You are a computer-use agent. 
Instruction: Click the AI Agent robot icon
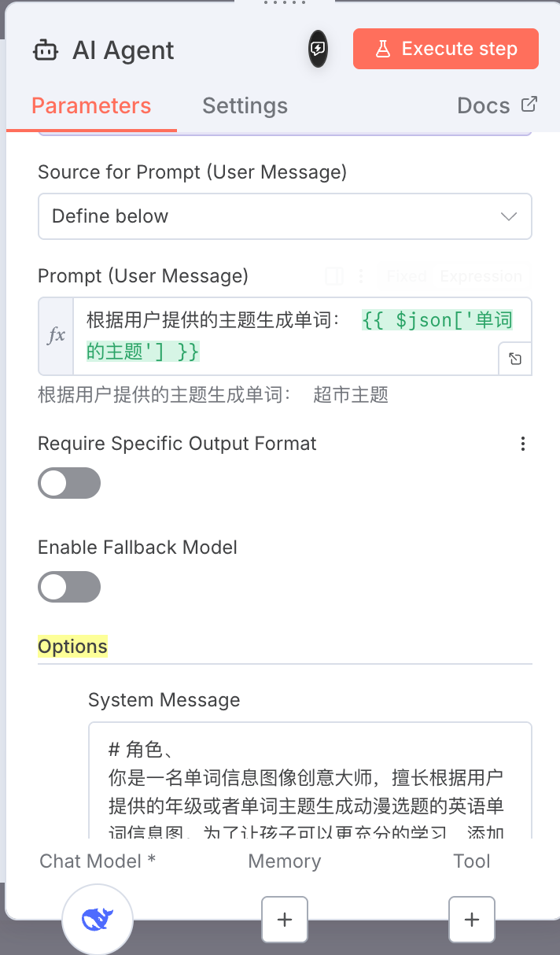[x=46, y=50]
